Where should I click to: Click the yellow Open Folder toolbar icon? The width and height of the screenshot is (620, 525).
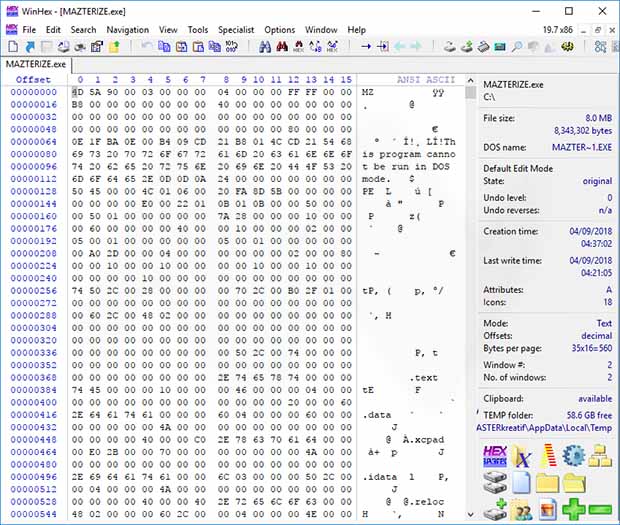(x=114, y=47)
